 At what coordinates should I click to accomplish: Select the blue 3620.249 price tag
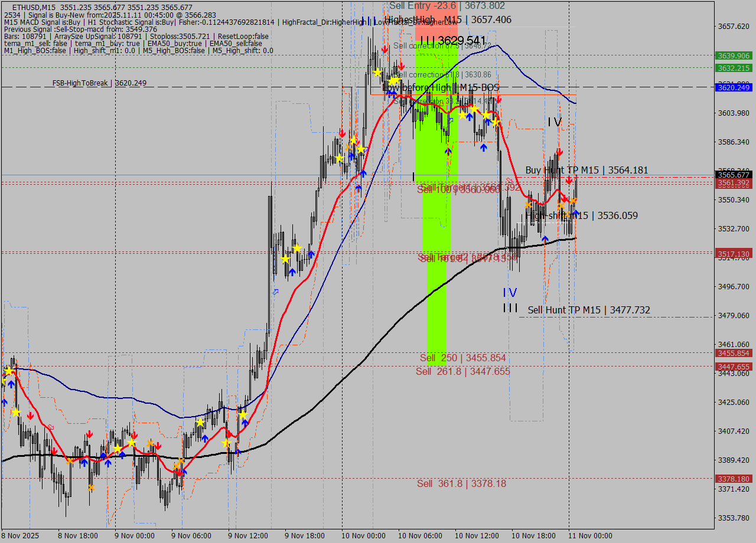(x=733, y=87)
